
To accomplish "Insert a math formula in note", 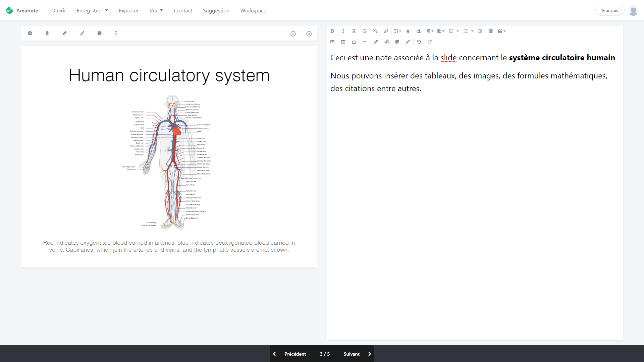I will (x=386, y=42).
